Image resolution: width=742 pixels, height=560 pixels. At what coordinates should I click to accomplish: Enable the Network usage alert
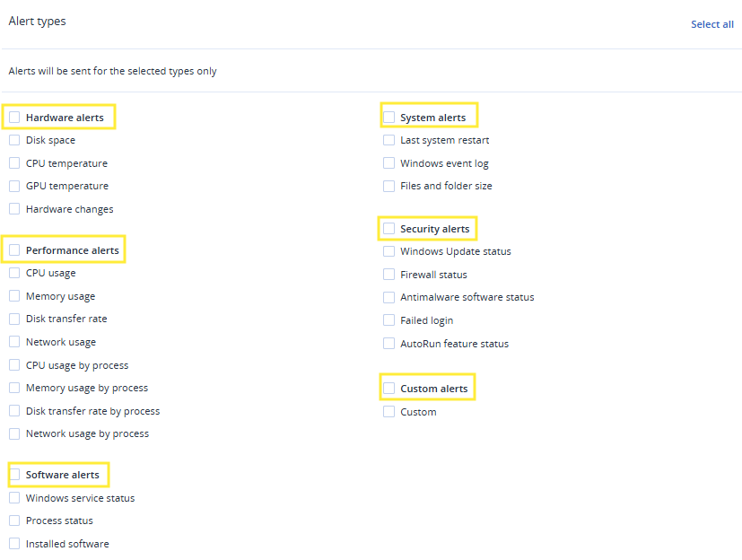pos(14,342)
